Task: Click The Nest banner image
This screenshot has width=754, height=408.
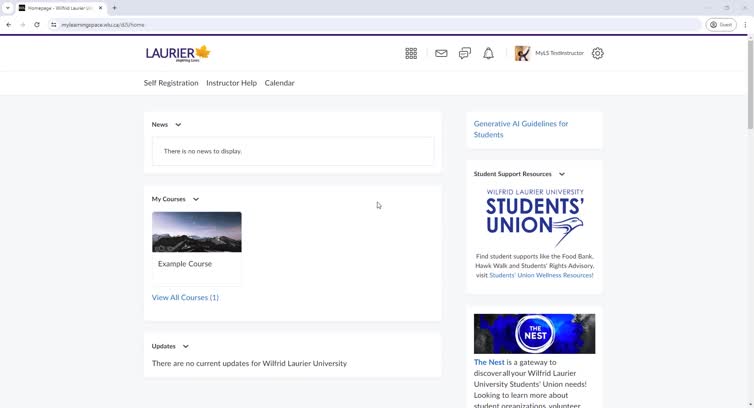Action: 534,334
